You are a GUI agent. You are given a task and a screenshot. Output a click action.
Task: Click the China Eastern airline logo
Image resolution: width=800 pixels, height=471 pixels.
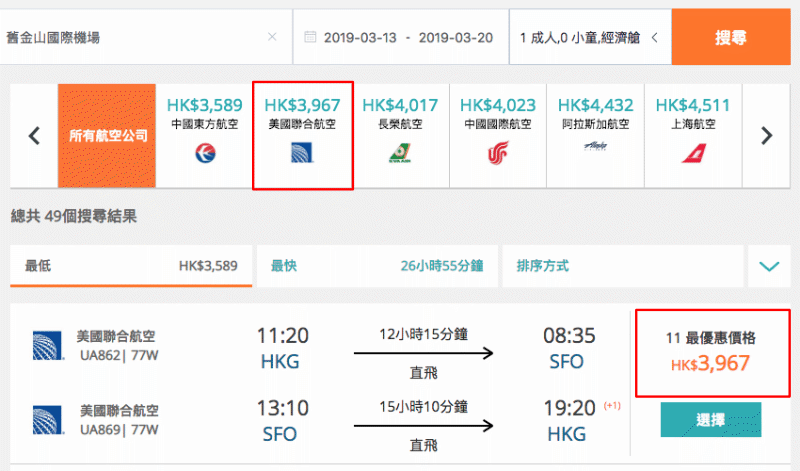point(205,153)
